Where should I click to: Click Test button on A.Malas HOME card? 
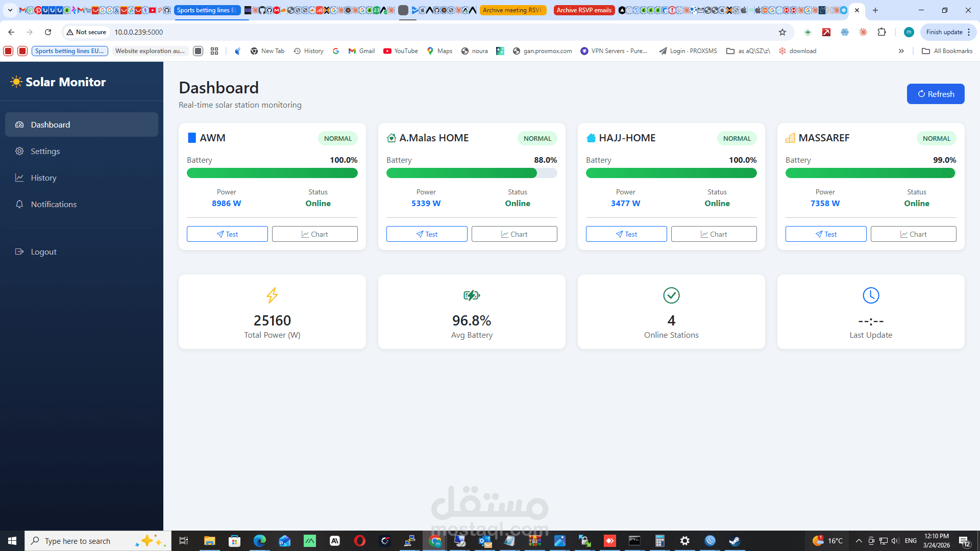[427, 234]
